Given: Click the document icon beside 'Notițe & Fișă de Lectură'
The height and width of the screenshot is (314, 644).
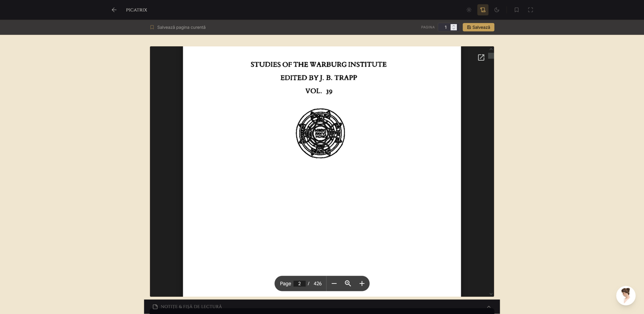Looking at the screenshot, I should point(155,307).
